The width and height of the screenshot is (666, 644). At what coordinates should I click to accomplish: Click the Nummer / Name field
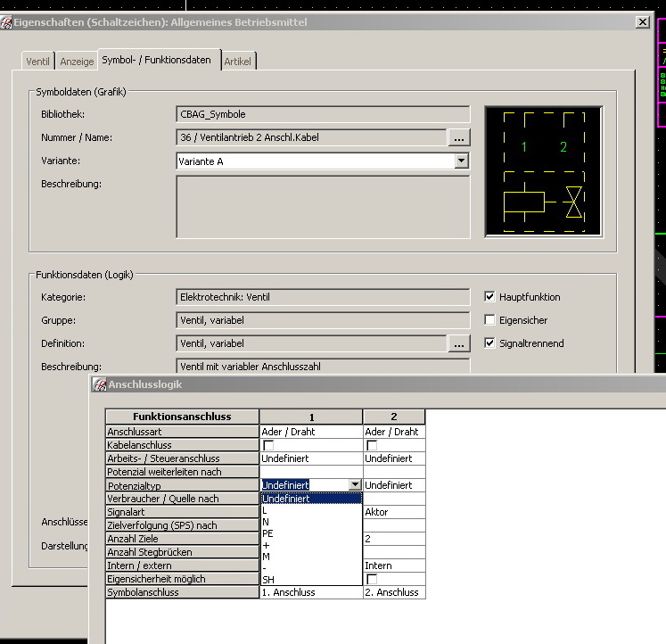click(x=311, y=137)
